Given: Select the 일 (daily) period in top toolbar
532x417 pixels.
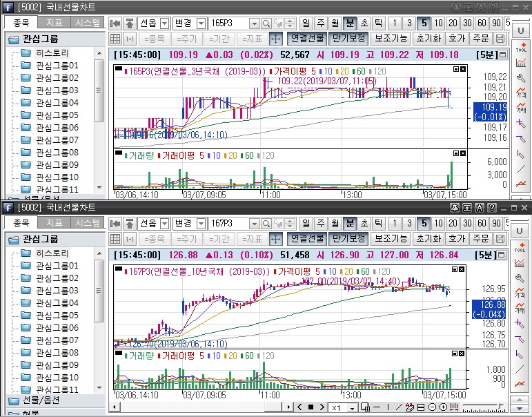Looking at the screenshot, I should (306, 23).
